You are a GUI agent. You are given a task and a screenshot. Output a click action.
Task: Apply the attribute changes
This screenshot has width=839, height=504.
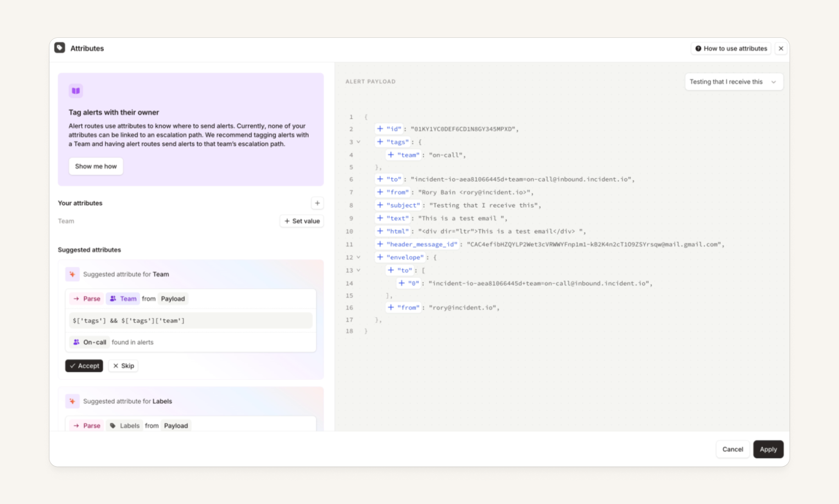(768, 449)
